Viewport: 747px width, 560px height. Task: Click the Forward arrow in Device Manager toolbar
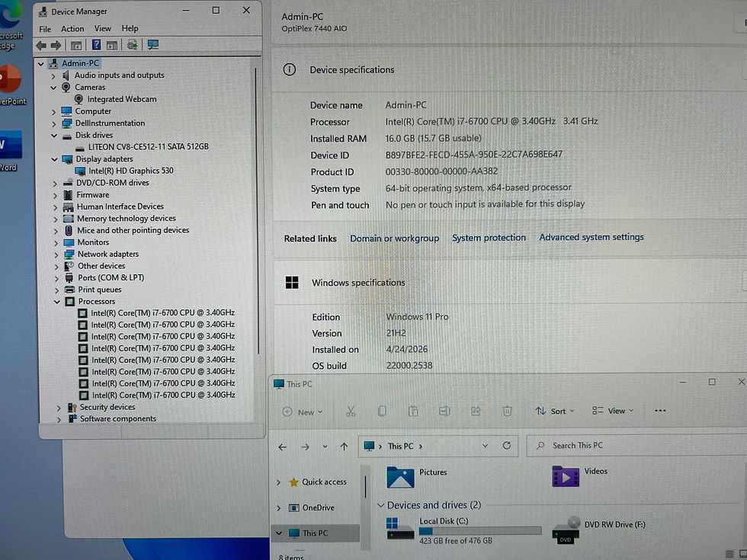[x=56, y=45]
